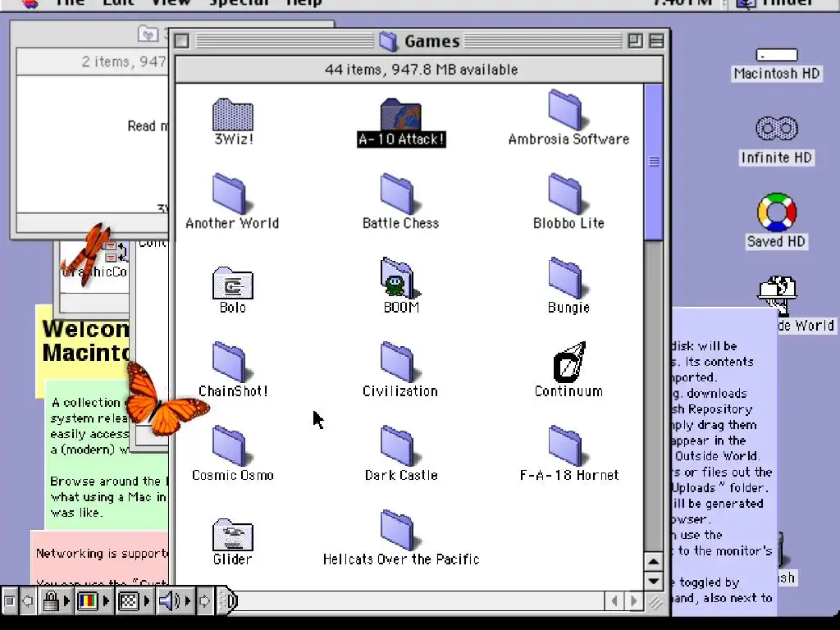Click the Games window scroll up arrow
The width and height of the screenshot is (840, 630).
[x=654, y=561]
